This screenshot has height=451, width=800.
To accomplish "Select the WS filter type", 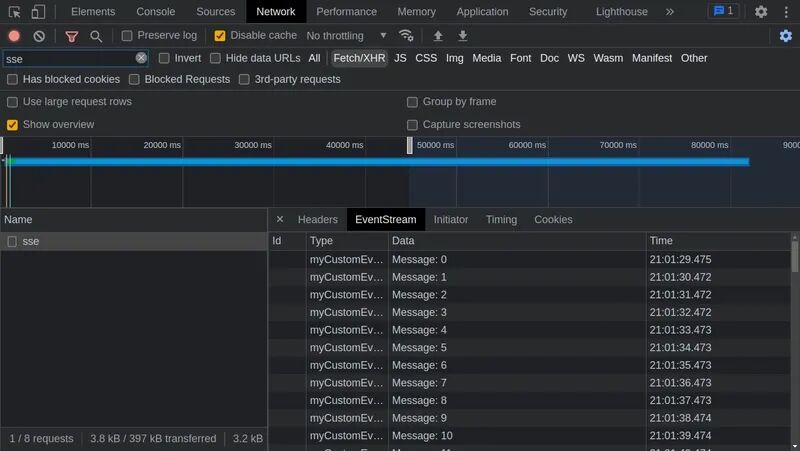I will [576, 58].
